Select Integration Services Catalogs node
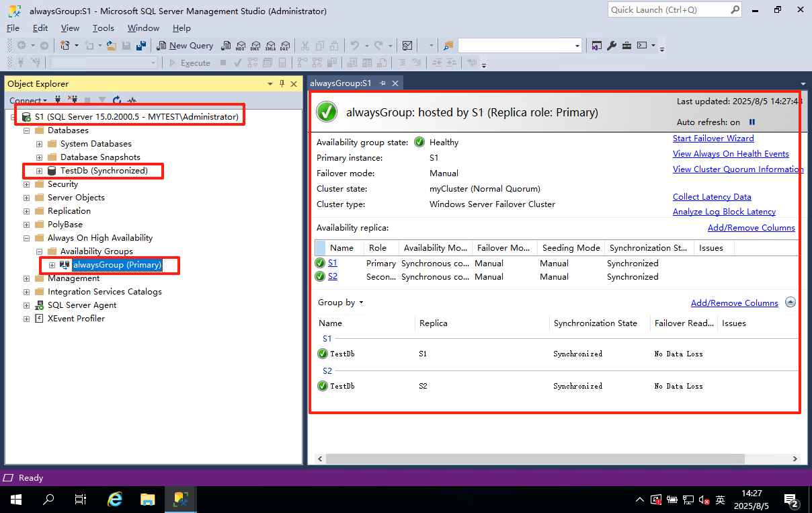812x513 pixels. point(104,292)
